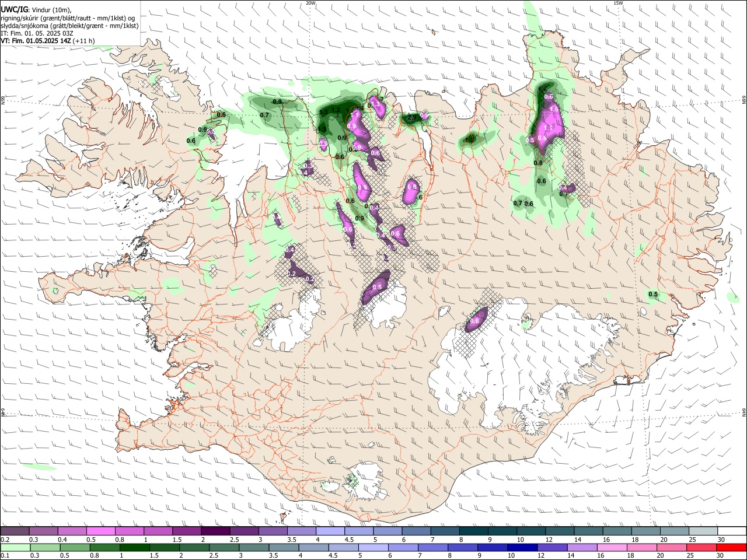Select the dark teal 9 snow scale swatch

502,531
